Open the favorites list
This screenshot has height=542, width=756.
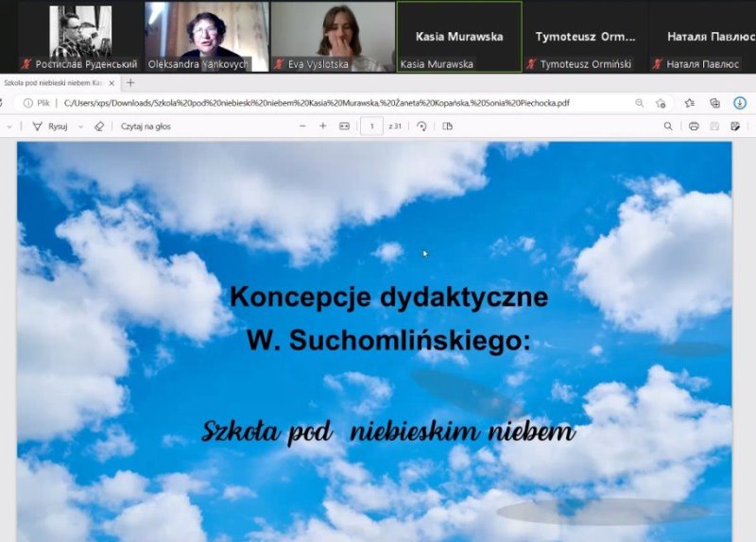point(690,103)
